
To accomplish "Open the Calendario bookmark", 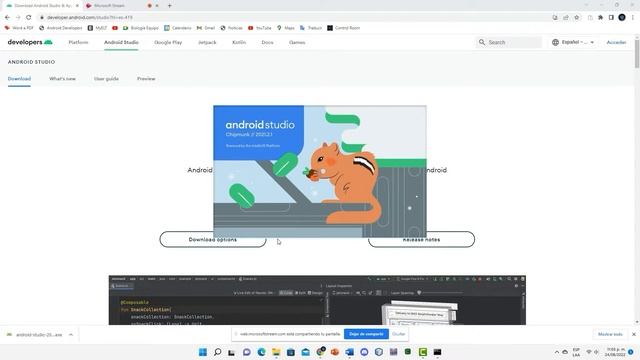I will tap(178, 28).
